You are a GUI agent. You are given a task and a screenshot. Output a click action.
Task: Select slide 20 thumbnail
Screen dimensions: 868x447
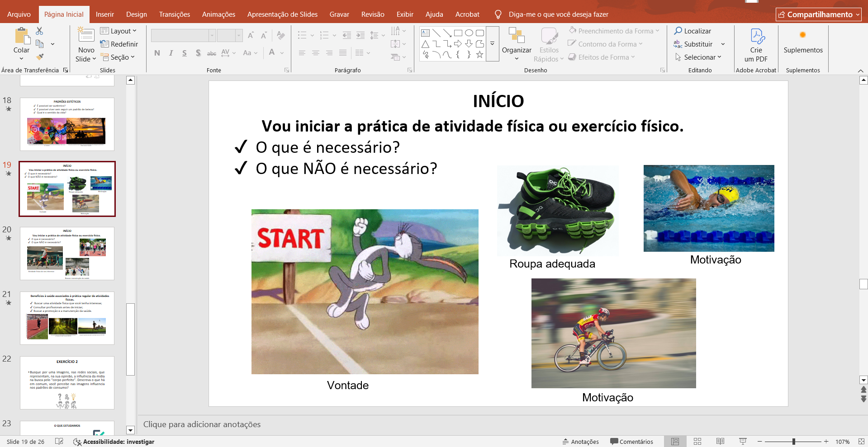pos(67,254)
